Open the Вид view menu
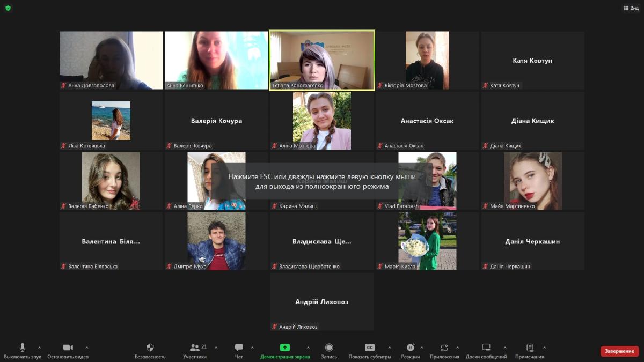The height and width of the screenshot is (362, 644). (x=631, y=8)
